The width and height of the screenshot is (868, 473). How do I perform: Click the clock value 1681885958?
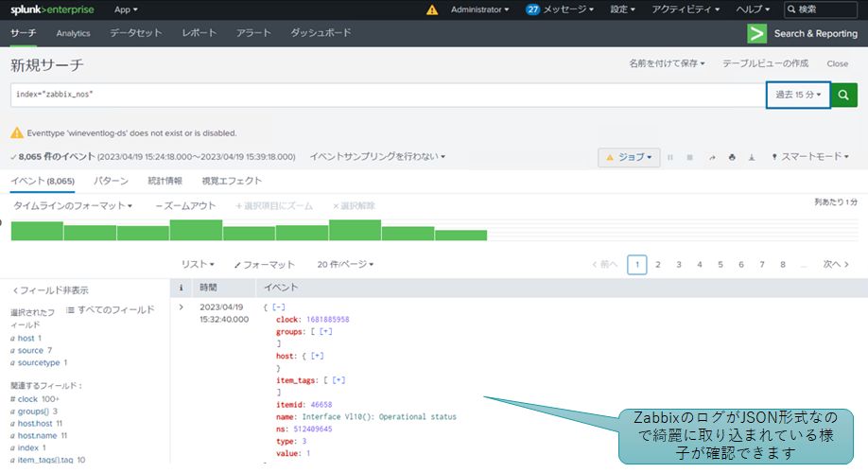coord(328,319)
